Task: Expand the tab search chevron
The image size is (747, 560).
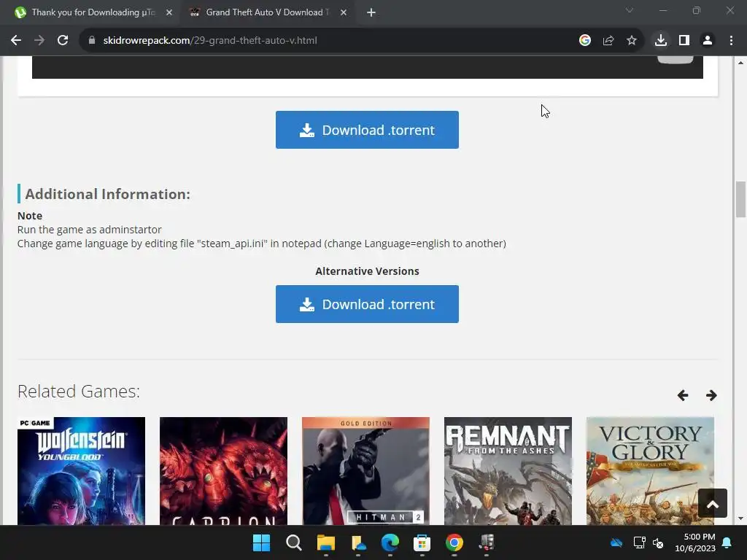Action: pos(630,10)
